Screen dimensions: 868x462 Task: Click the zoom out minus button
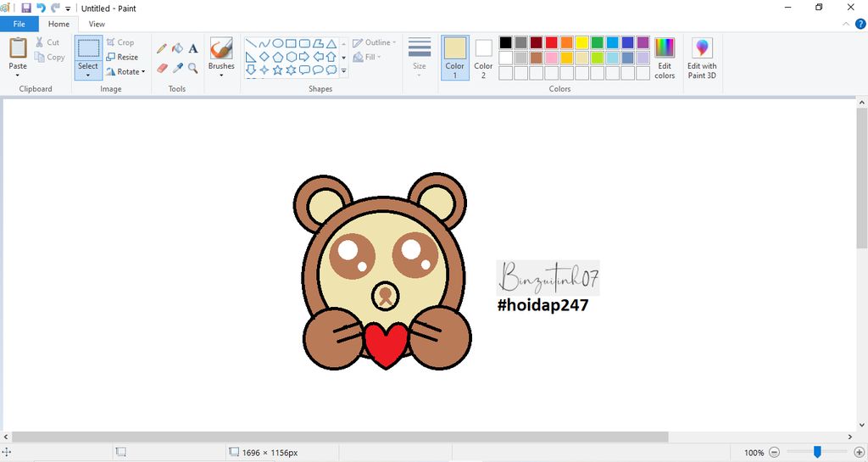point(775,453)
